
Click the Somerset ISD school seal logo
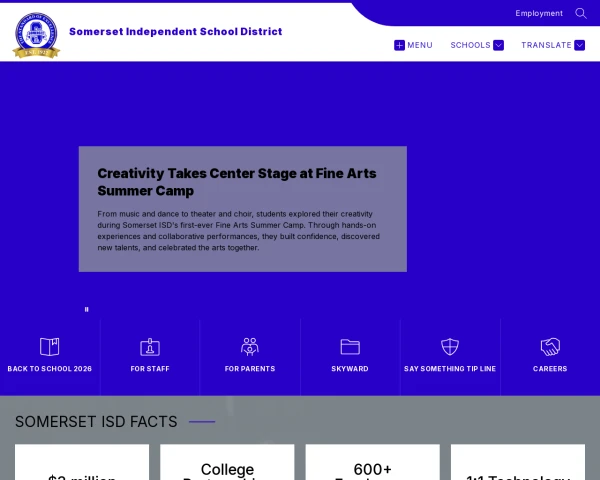coord(36,35)
